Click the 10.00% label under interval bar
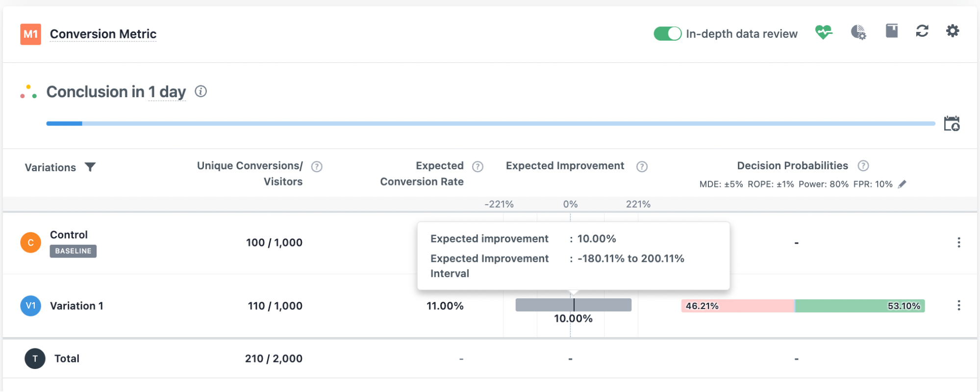The image size is (980, 392). [x=573, y=319]
